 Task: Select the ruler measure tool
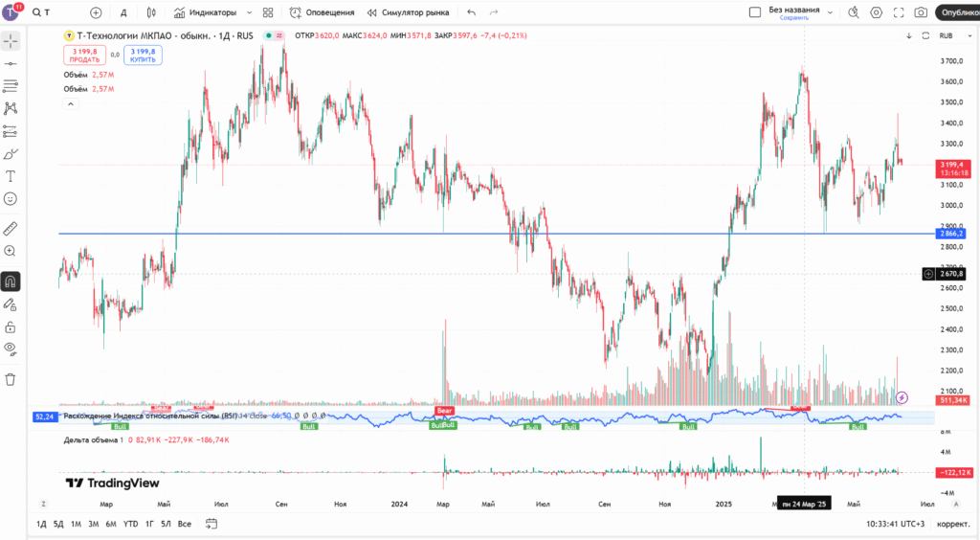[x=11, y=229]
